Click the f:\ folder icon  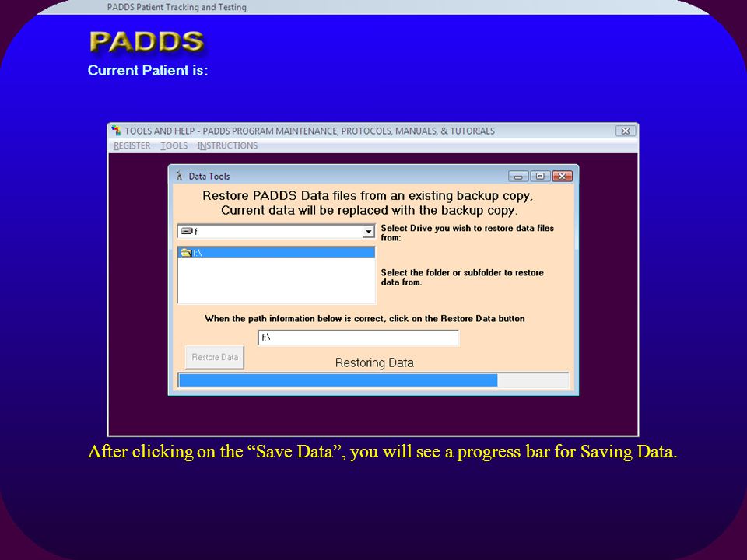(x=186, y=252)
